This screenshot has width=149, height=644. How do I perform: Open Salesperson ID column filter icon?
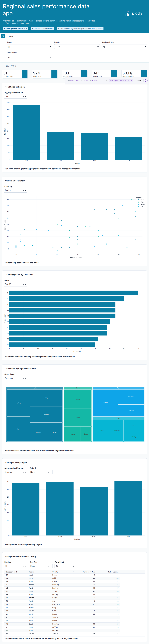click(x=24, y=572)
